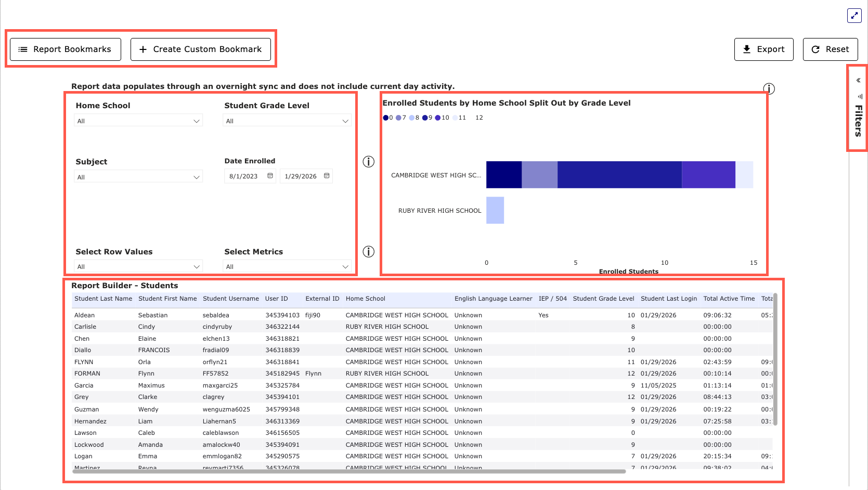Expand the Student Grade Level dropdown
Viewport: 868px width, 490px height.
pyautogui.click(x=287, y=121)
